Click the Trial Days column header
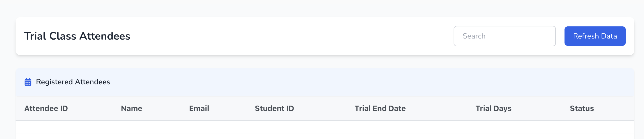The width and height of the screenshot is (644, 139). pos(493,108)
